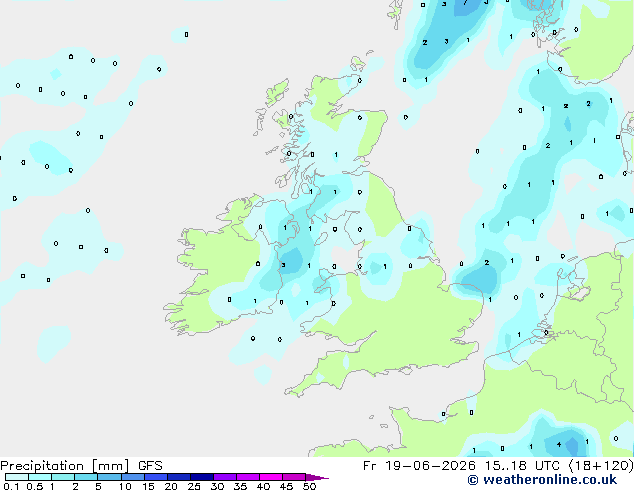Click the 0.5–1 mm legend color swatch
Image resolution: width=634 pixels, height=490 pixels.
coord(40,477)
